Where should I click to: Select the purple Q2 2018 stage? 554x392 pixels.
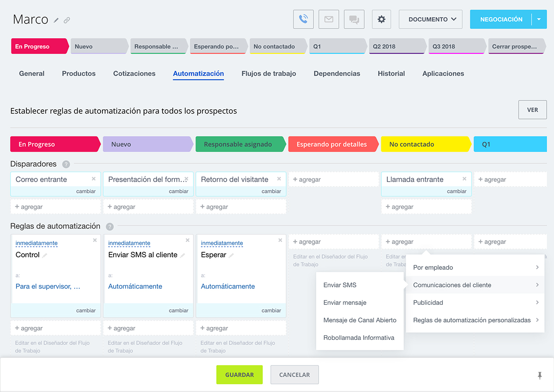coord(396,47)
